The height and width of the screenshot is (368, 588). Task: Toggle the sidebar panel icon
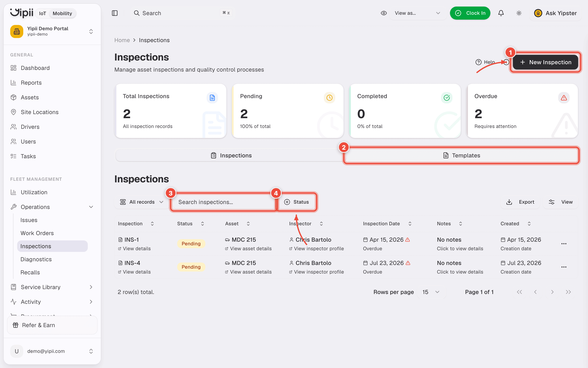(x=115, y=13)
